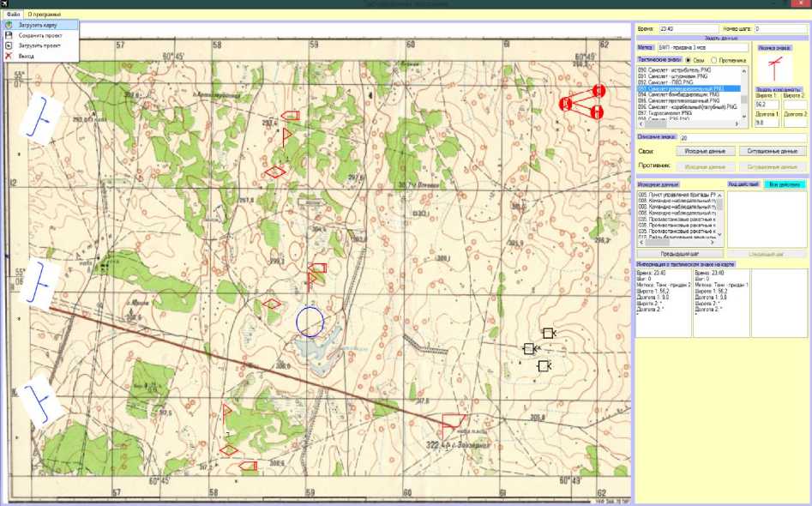Select the middle blue boundary symbol on map
This screenshot has height=506, width=812.
[x=39, y=282]
